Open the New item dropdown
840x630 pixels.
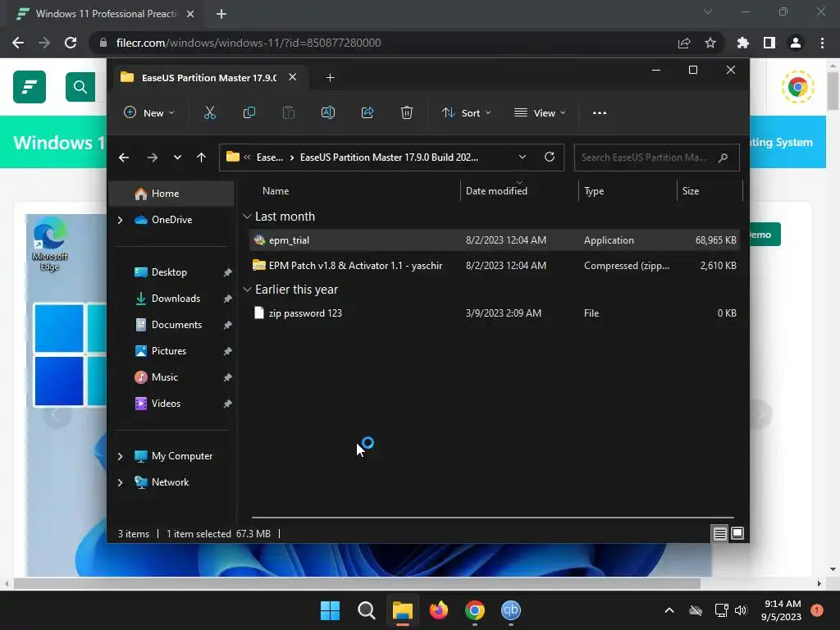coord(149,112)
